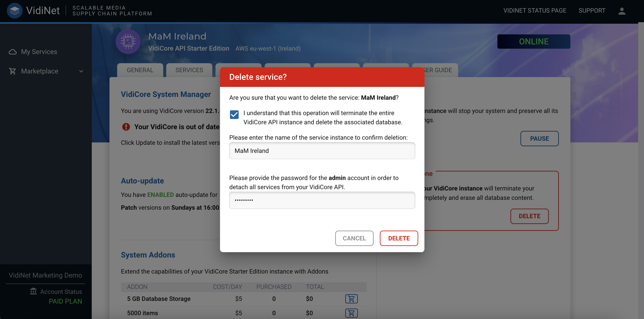Screen dimensions: 644x319
Task: Add 5 GB Database Storage to cart
Action: point(351,299)
